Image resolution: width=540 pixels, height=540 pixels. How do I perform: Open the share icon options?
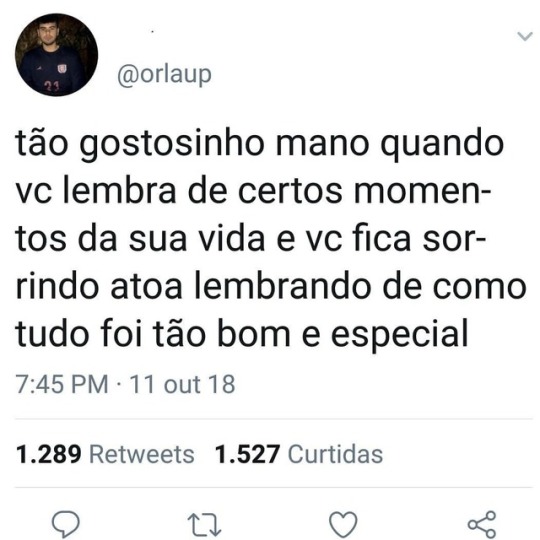[482, 525]
